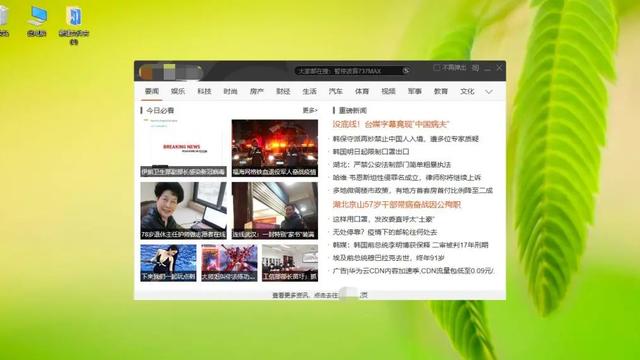Open headline 韩保守派再炒禁止中国人入境

406,139
